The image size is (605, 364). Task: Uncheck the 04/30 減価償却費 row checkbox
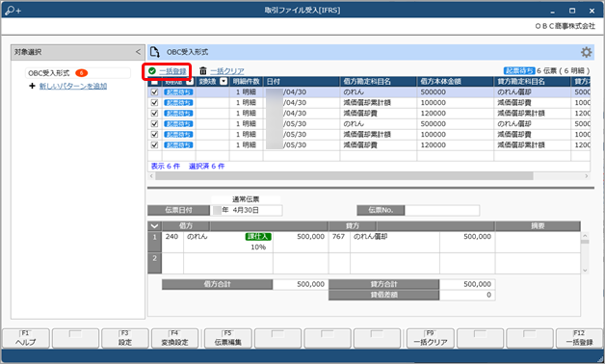pyautogui.click(x=154, y=114)
